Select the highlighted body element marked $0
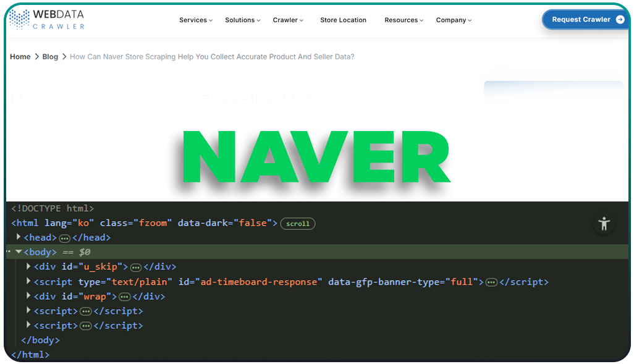The width and height of the screenshot is (634, 364). pyautogui.click(x=40, y=252)
